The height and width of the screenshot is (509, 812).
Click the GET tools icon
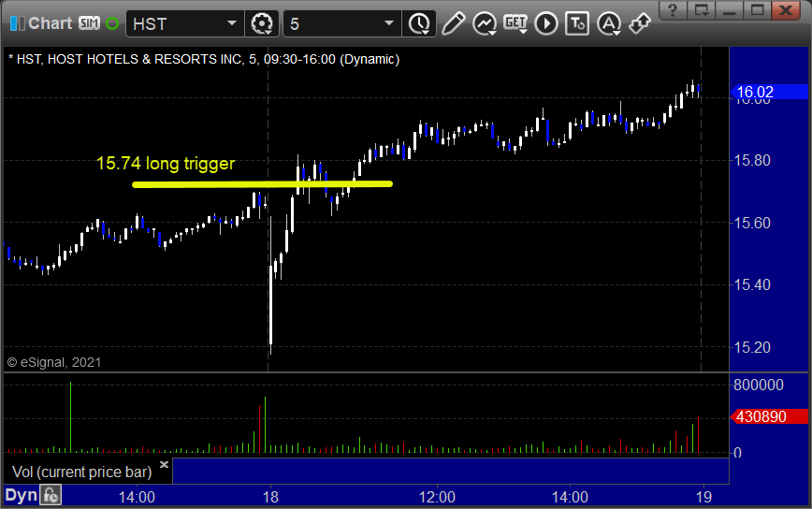(x=515, y=23)
